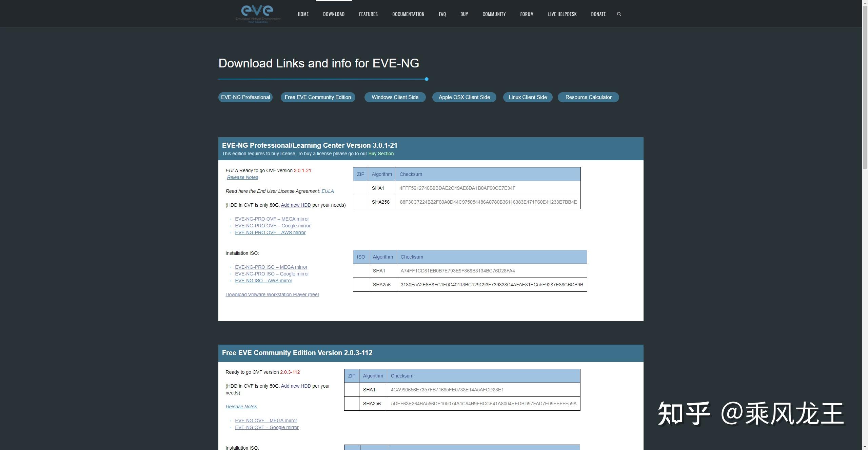Open EVE-NG OVF Google mirror link
Viewport: 868px width, 450px height.
click(267, 428)
